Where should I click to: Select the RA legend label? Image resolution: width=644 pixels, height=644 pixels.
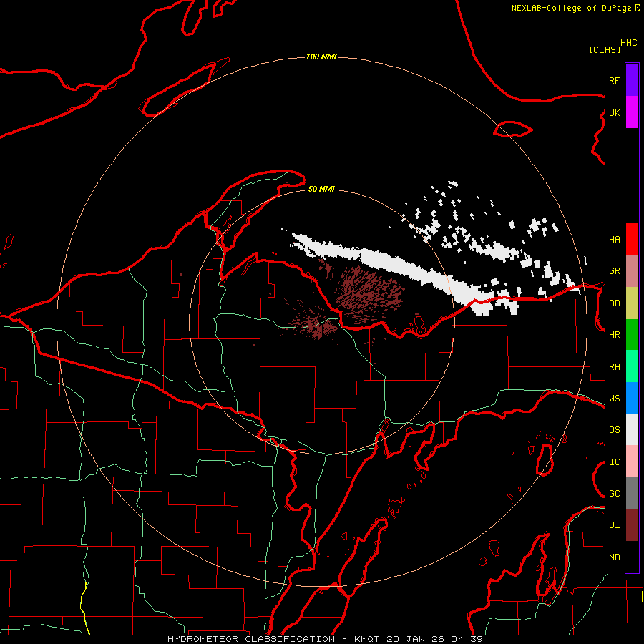coord(614,367)
